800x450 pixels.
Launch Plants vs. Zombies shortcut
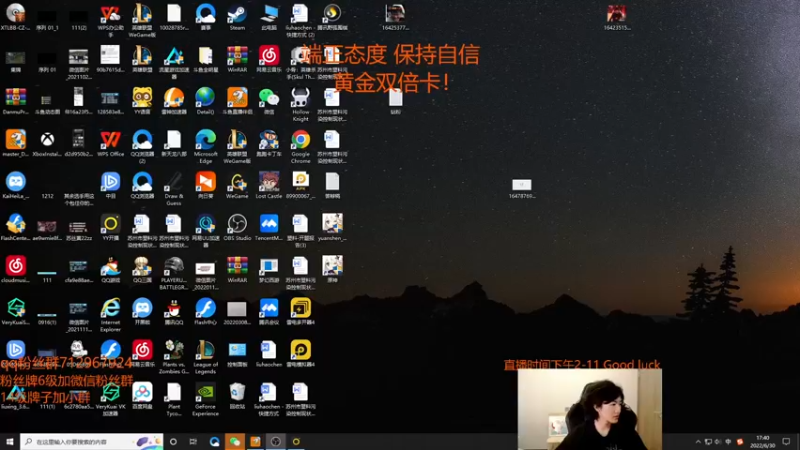[x=173, y=357]
